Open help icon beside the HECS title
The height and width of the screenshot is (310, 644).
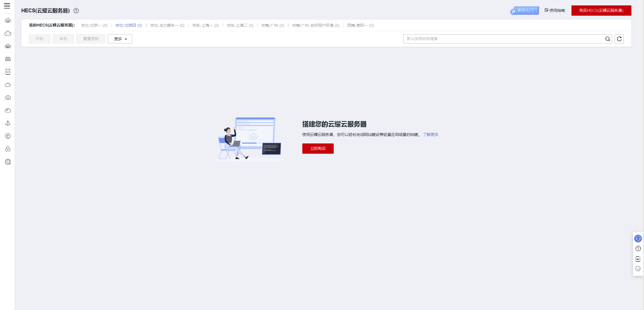click(x=76, y=11)
